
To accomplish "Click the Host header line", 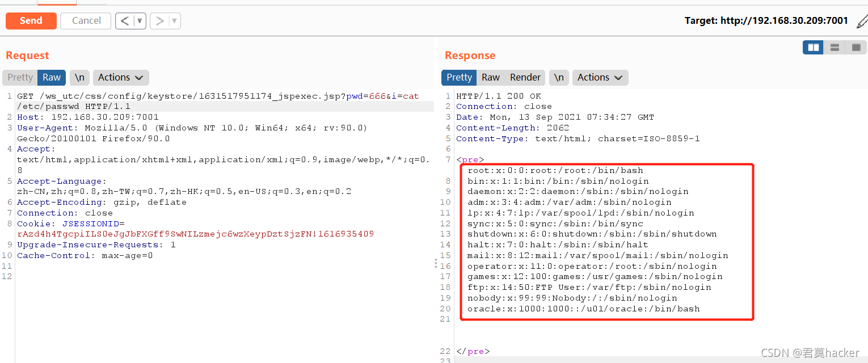I will click(88, 117).
